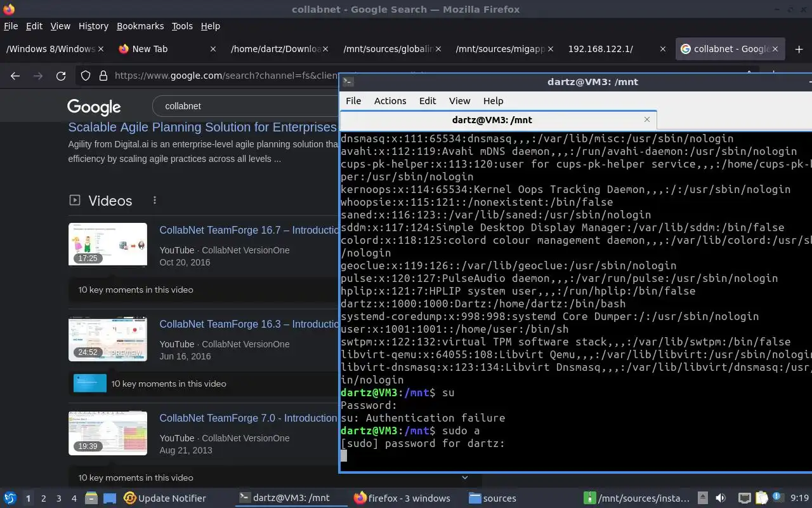The width and height of the screenshot is (812, 508).
Task: Click the removable media eject tray icon
Action: point(703,498)
